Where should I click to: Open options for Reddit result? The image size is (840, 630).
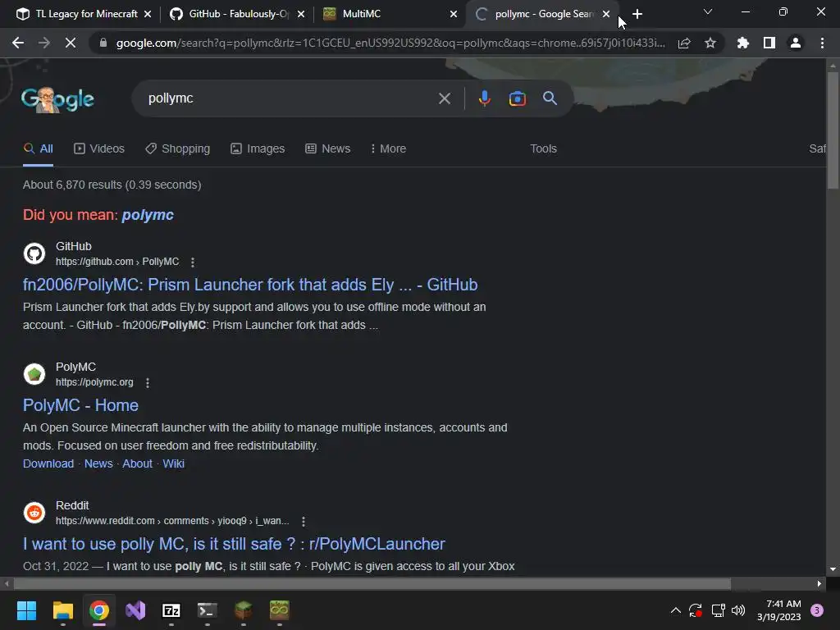pos(304,521)
